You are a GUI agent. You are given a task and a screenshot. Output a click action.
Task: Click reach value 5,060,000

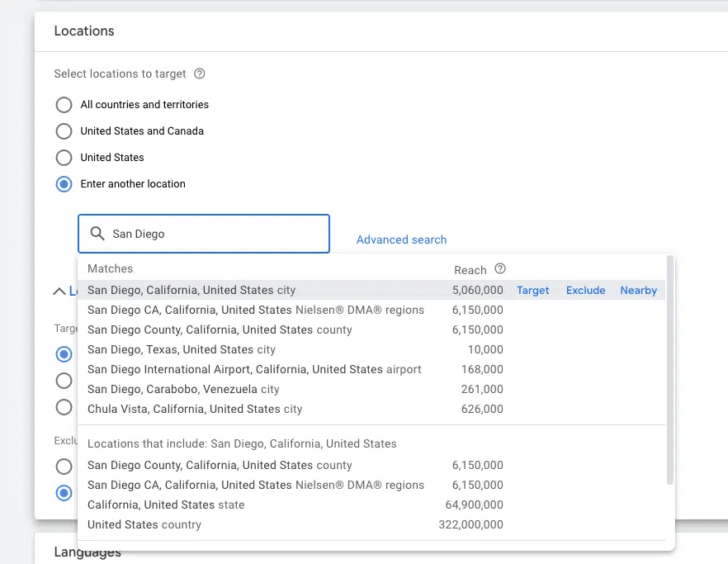pos(477,290)
